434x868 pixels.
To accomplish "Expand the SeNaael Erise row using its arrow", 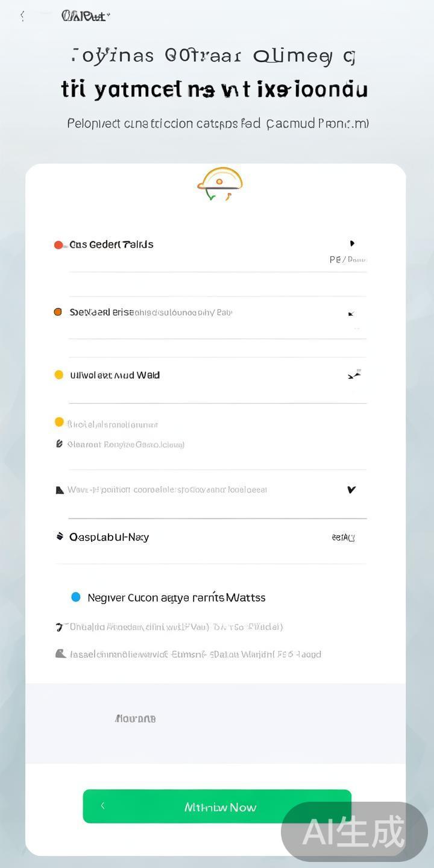I will coord(351,313).
